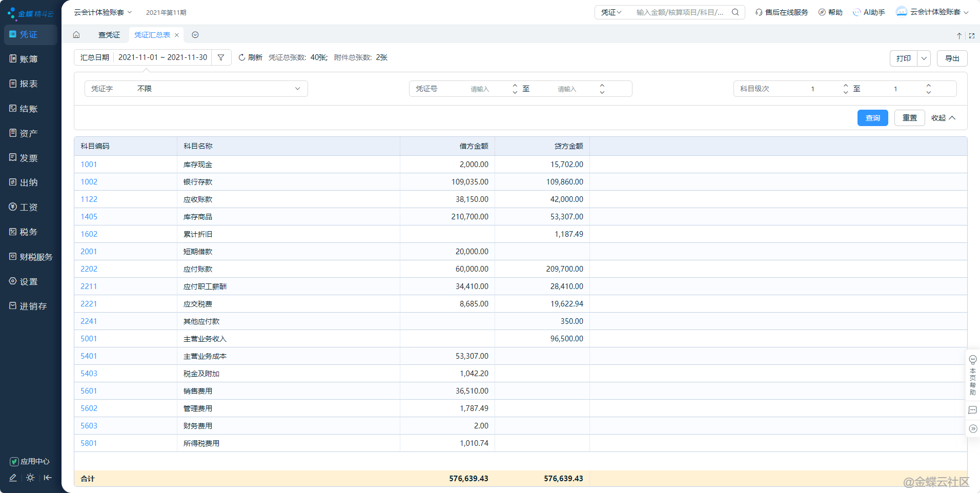Click the 导出 export button
This screenshot has width=980, height=493.
pos(952,58)
